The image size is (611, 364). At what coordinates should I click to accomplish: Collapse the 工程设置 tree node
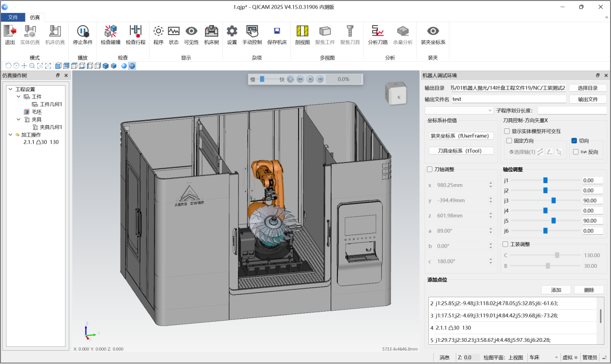[11, 89]
